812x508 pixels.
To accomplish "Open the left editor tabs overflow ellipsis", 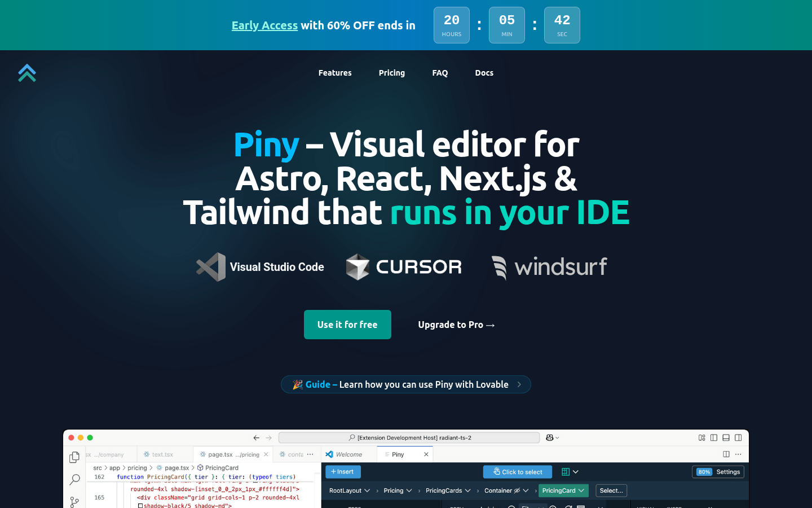I will pyautogui.click(x=310, y=454).
